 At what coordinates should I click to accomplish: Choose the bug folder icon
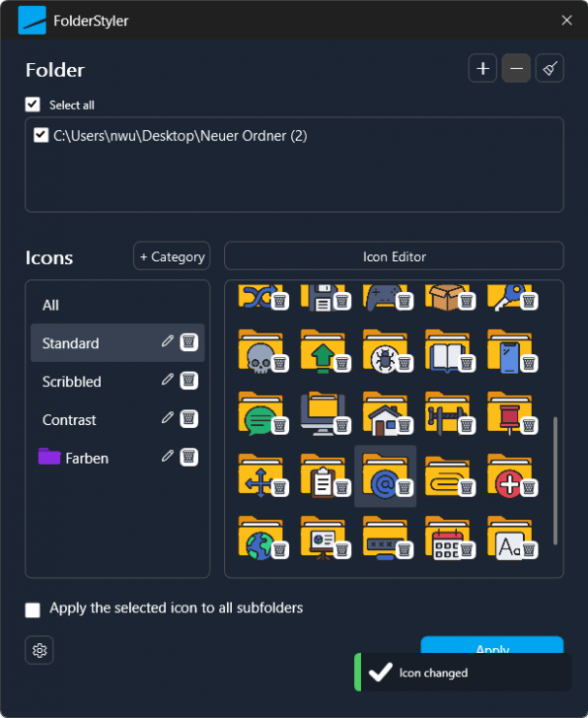pyautogui.click(x=384, y=352)
